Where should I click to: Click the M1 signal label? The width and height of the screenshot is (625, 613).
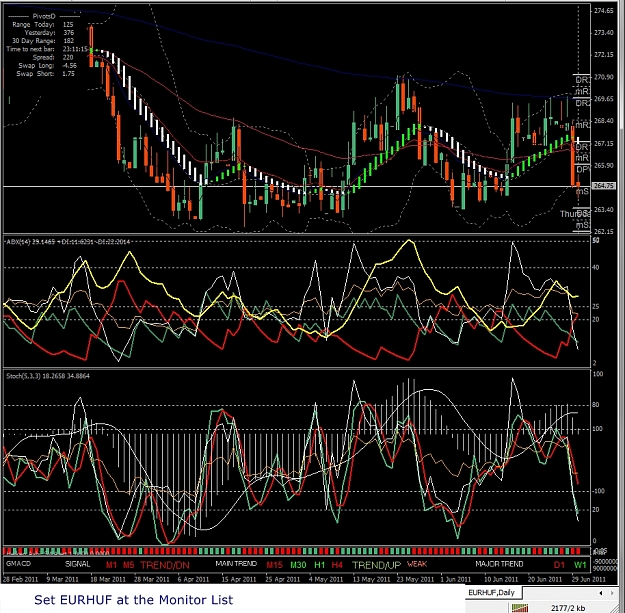(x=112, y=564)
